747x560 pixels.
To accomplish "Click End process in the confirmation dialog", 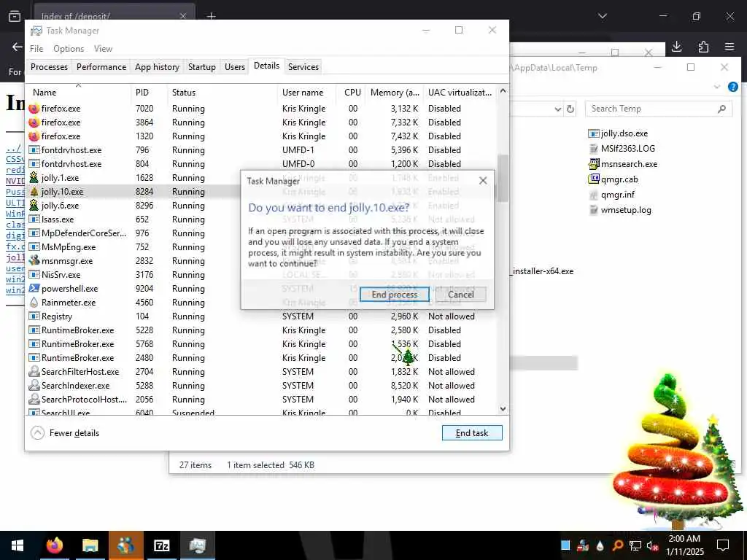I will point(394,295).
